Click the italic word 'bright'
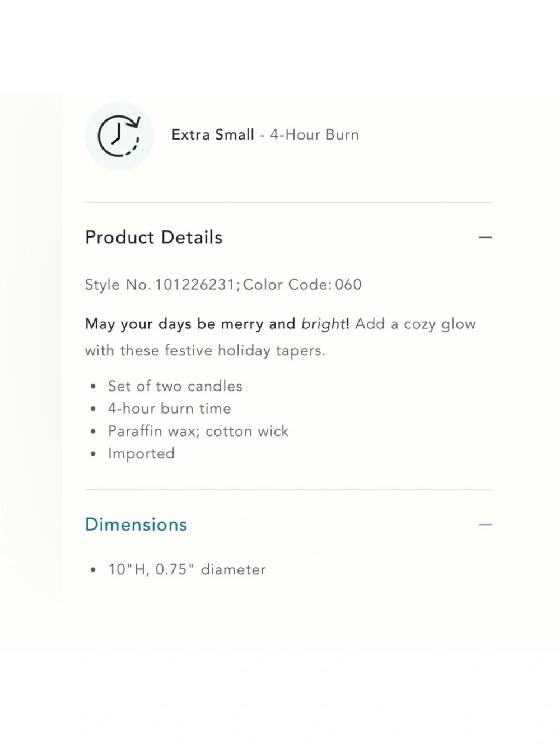This screenshot has width=560, height=747. coord(324,324)
